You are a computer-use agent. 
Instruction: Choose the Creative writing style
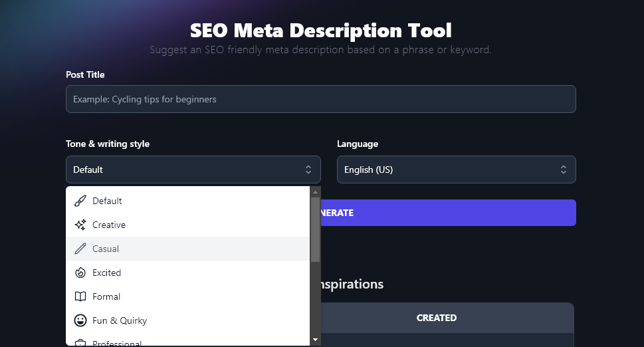click(109, 225)
